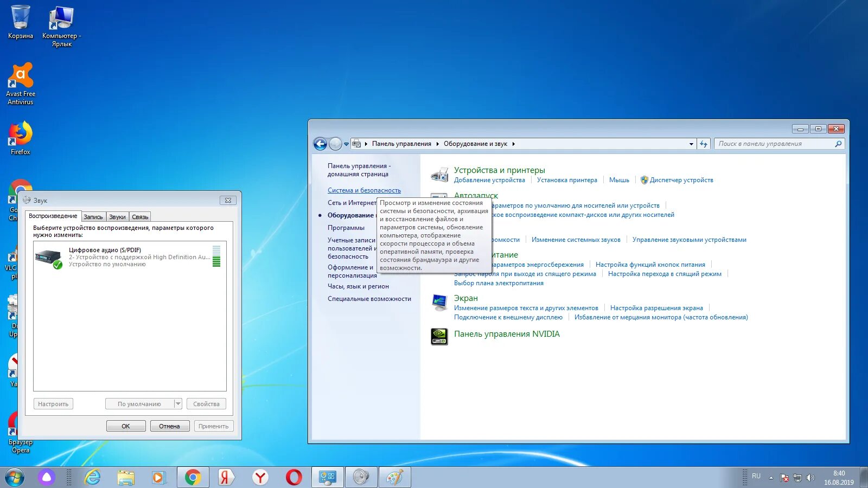Open Диспетчер устройств link

[681, 180]
